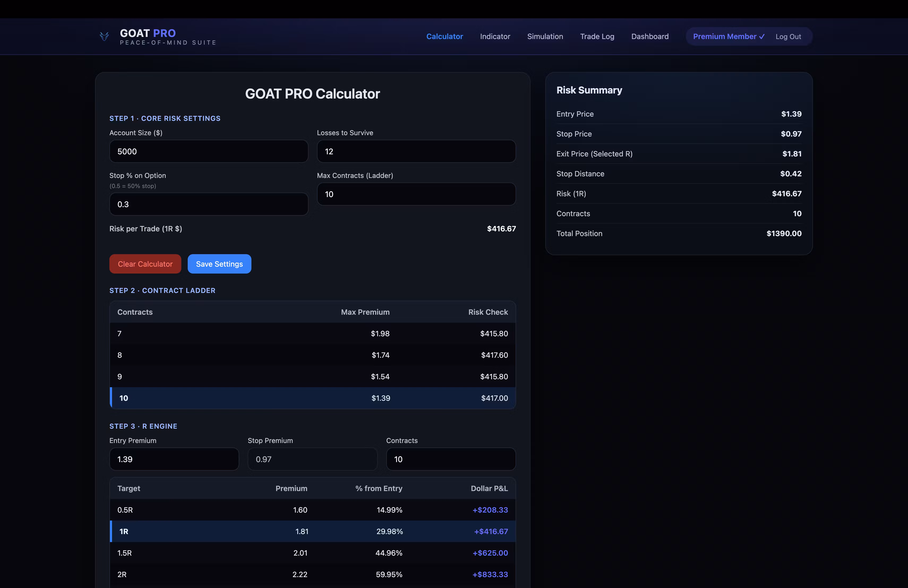The width and height of the screenshot is (908, 588).
Task: Select the 2R target row
Action: pos(312,575)
